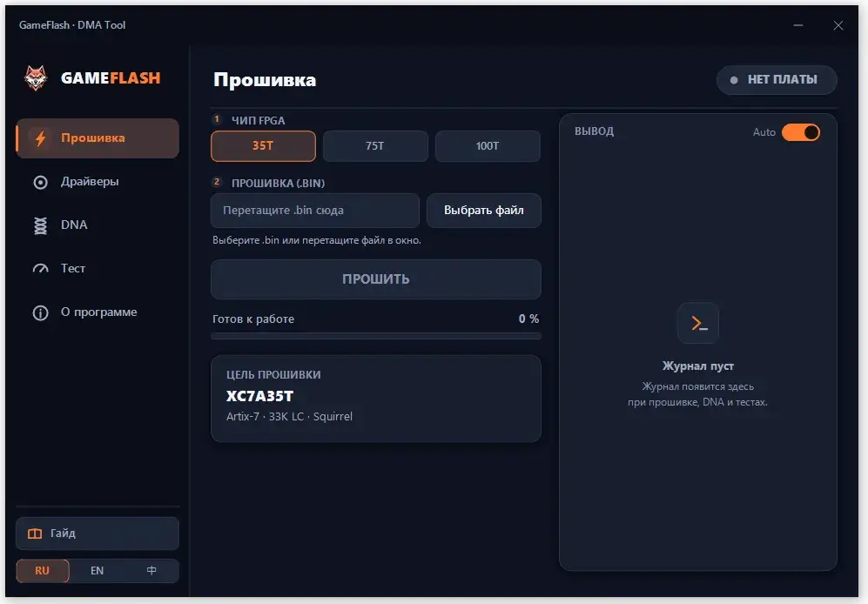Screen dimensions: 868x604
Task: Click the DNA helix icon
Action: pos(40,225)
